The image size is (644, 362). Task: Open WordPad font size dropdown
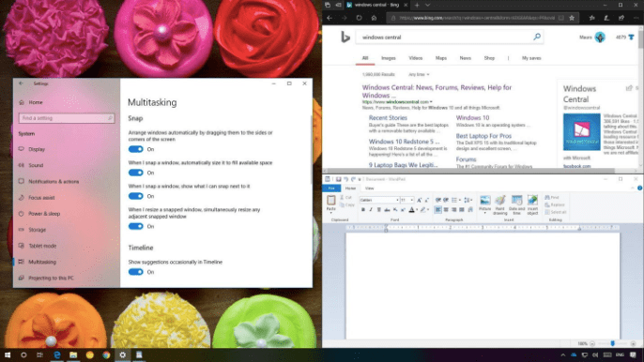point(411,200)
